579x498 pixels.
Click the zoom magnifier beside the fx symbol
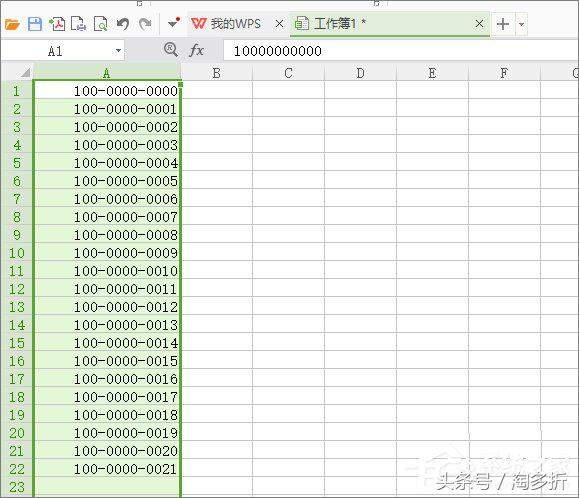click(171, 49)
